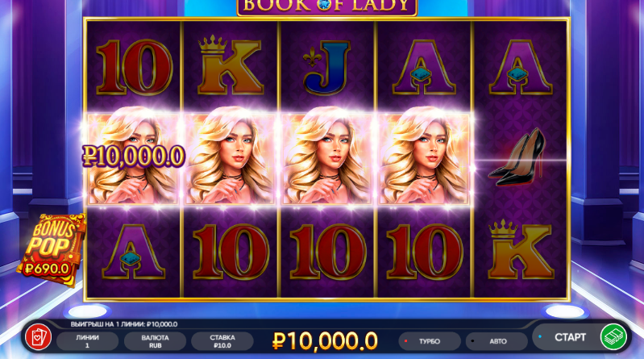Open the ЛИНИИ lines selector
The width and height of the screenshot is (644, 359).
(x=87, y=341)
